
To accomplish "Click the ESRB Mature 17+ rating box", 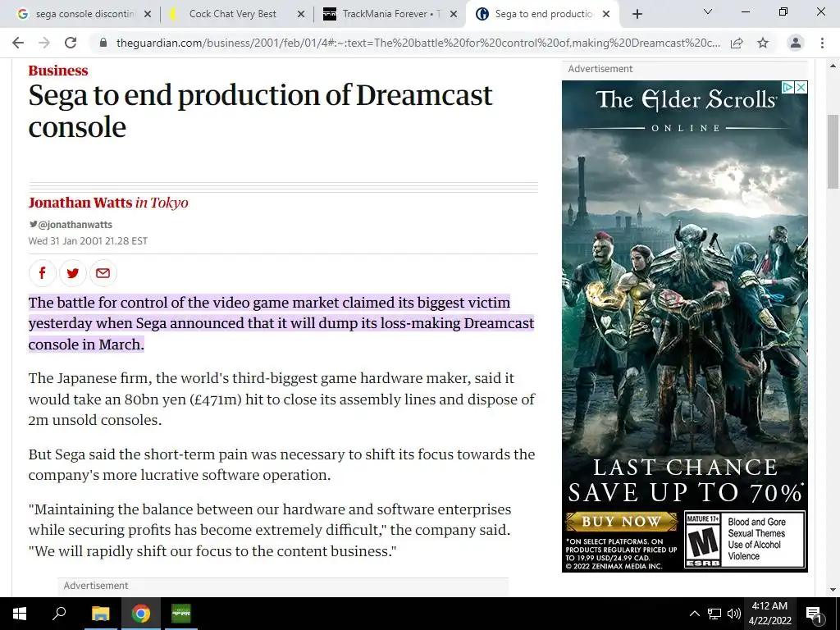I will (745, 540).
